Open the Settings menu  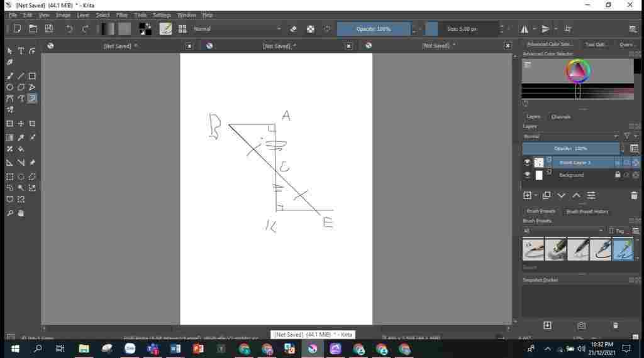tap(162, 15)
